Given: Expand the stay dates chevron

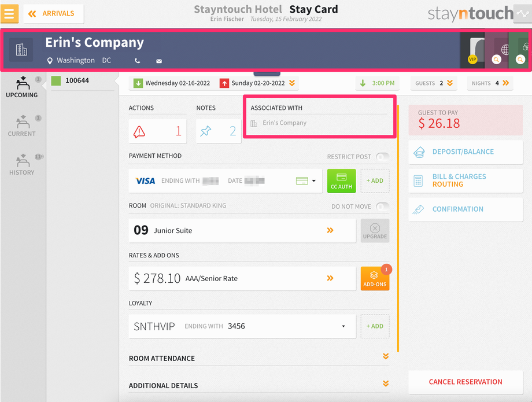Looking at the screenshot, I should point(292,83).
